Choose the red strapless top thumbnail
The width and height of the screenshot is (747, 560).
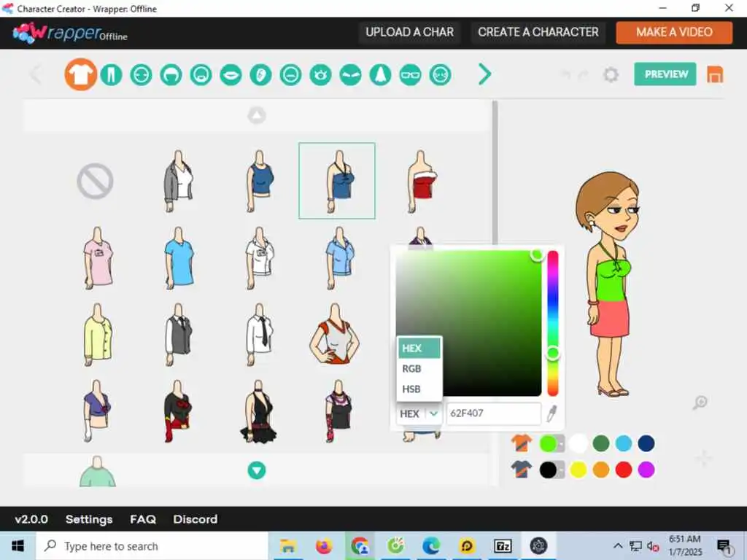(x=422, y=181)
